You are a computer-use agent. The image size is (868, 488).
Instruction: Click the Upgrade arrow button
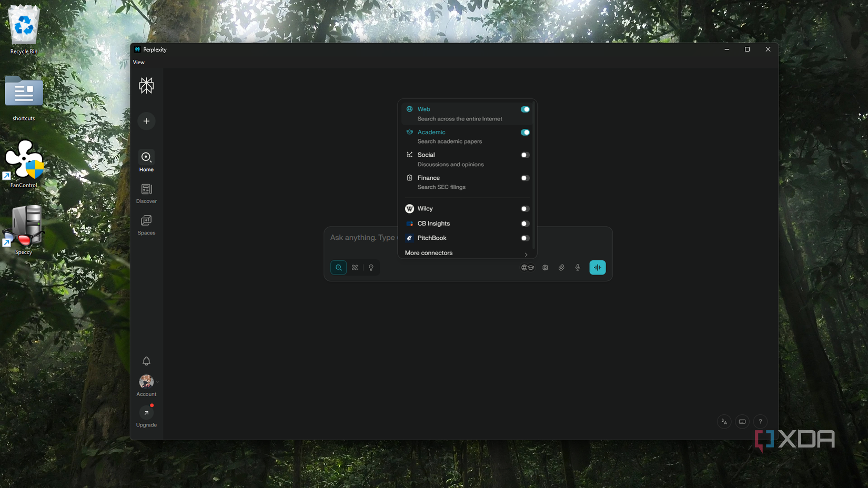pyautogui.click(x=146, y=413)
